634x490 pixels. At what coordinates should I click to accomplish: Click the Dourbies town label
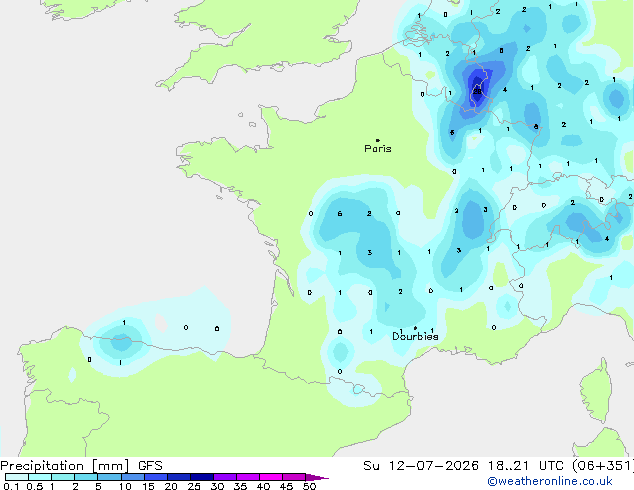pyautogui.click(x=415, y=336)
